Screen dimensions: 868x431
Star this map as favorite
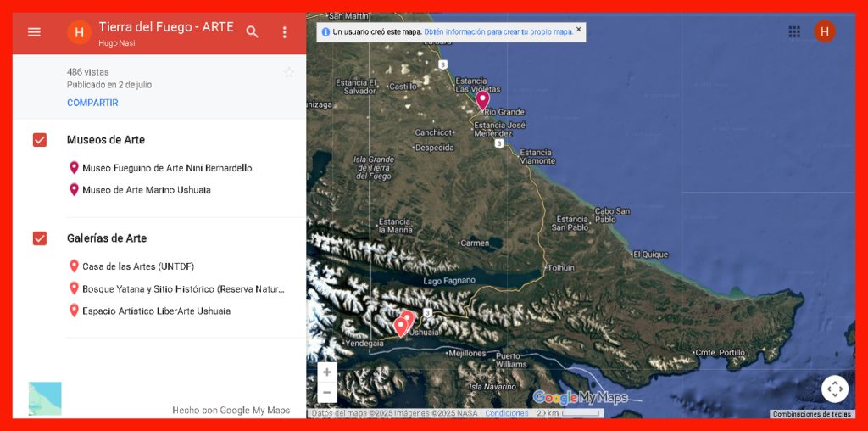tap(288, 73)
